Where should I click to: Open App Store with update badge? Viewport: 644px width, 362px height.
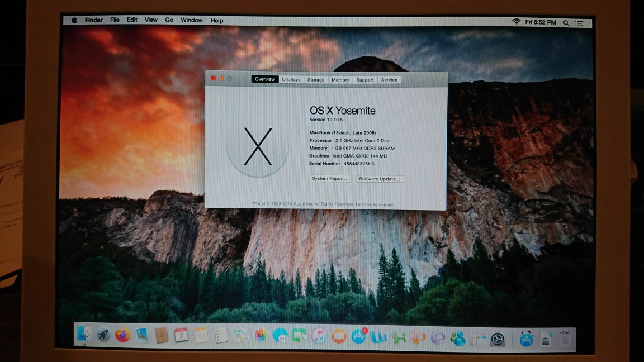358,336
